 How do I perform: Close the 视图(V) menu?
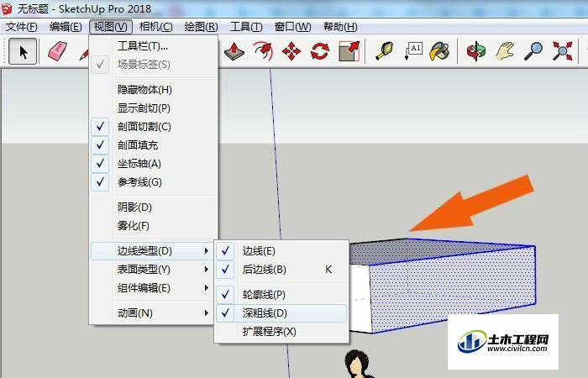(111, 27)
